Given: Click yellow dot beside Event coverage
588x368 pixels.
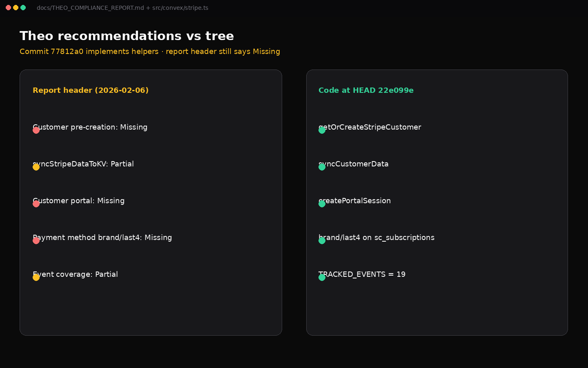Looking at the screenshot, I should pyautogui.click(x=36, y=277).
